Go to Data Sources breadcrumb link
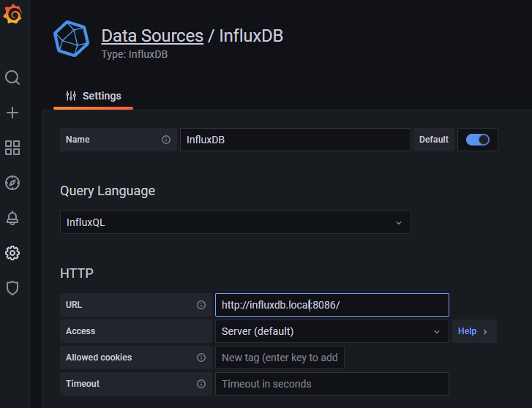Screen dimensions: 532x408 pyautogui.click(x=152, y=36)
